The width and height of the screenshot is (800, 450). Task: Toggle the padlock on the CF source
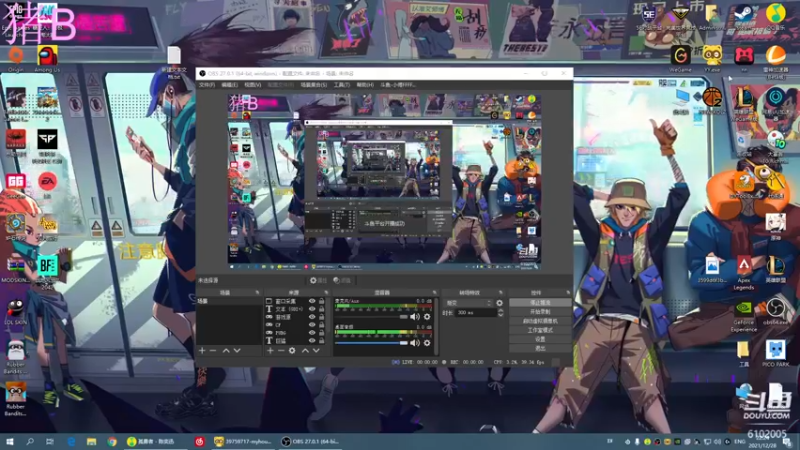[x=321, y=324]
